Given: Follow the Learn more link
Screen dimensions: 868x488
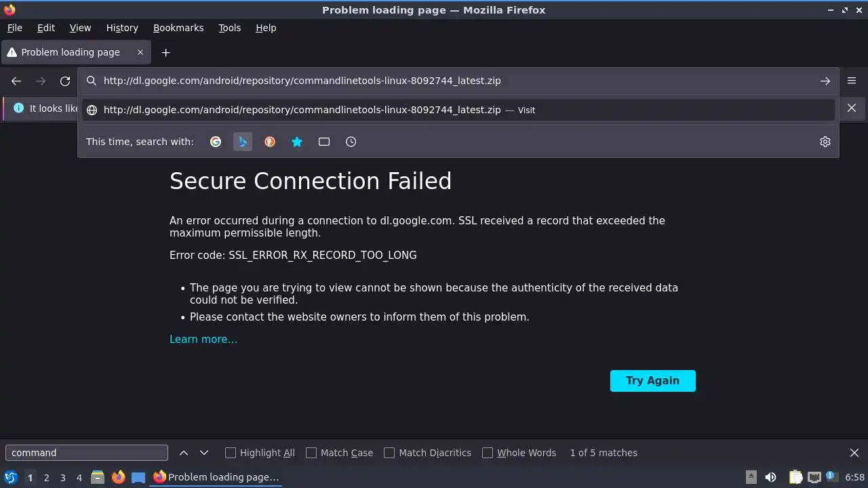Looking at the screenshot, I should tap(203, 339).
